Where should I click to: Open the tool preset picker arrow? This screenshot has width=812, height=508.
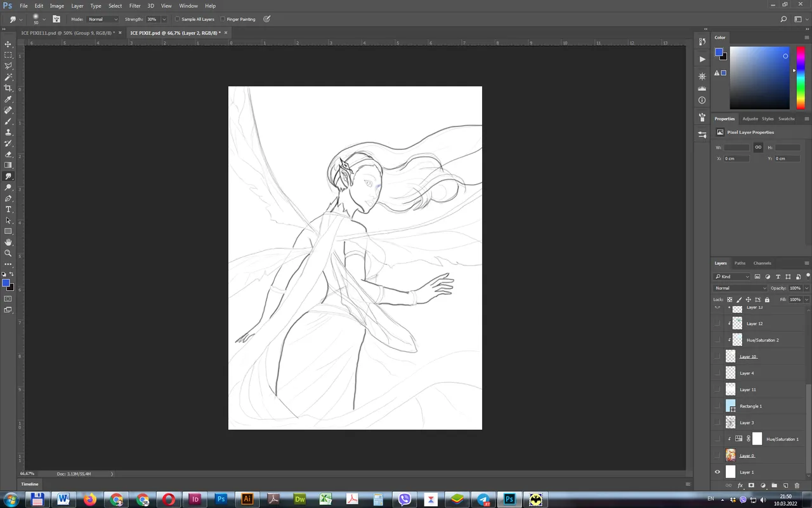pyautogui.click(x=21, y=19)
